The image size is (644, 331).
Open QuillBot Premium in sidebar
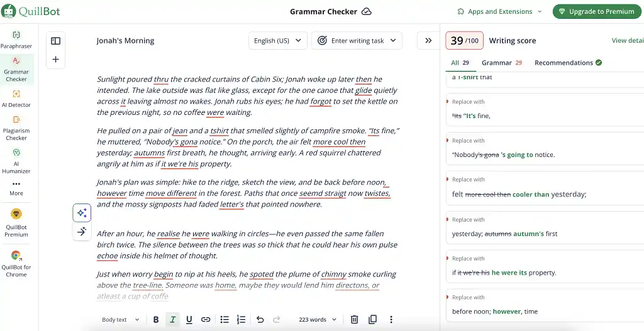(x=16, y=224)
